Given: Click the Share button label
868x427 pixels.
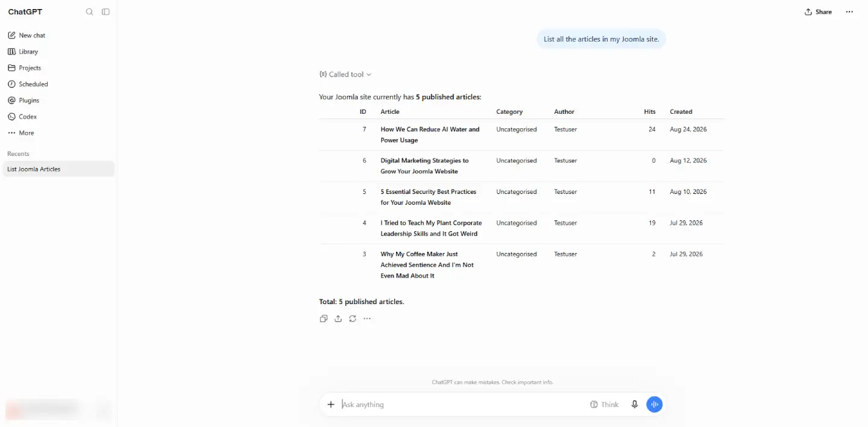Looking at the screenshot, I should tap(823, 12).
